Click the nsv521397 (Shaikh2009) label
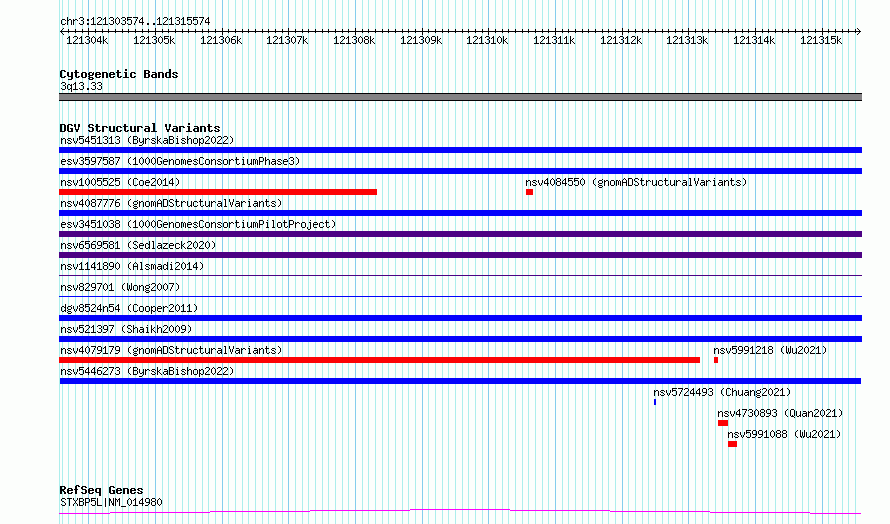This screenshot has height=524, width=890. tap(126, 329)
